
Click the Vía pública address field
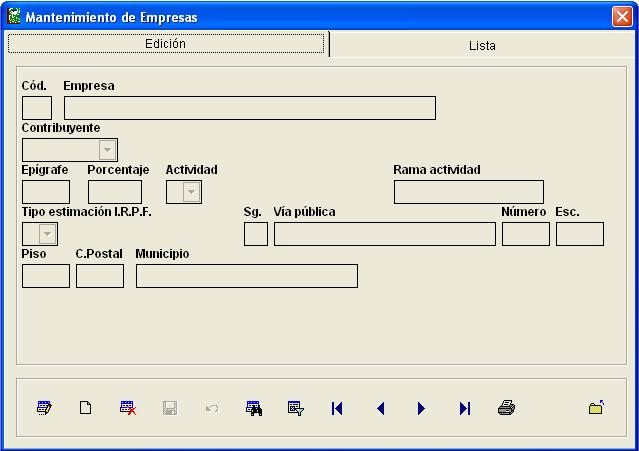point(385,234)
